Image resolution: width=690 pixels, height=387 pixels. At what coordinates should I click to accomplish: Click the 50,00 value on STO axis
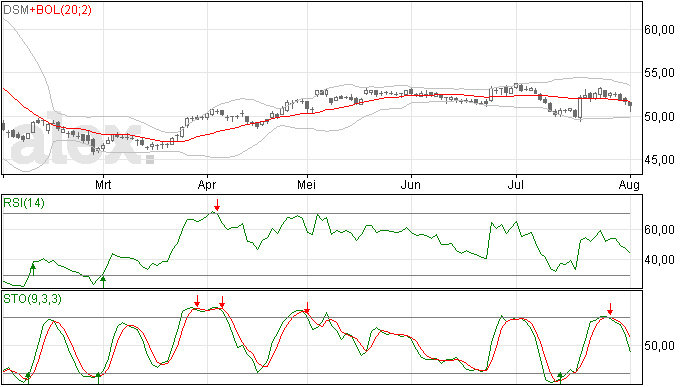[659, 346]
